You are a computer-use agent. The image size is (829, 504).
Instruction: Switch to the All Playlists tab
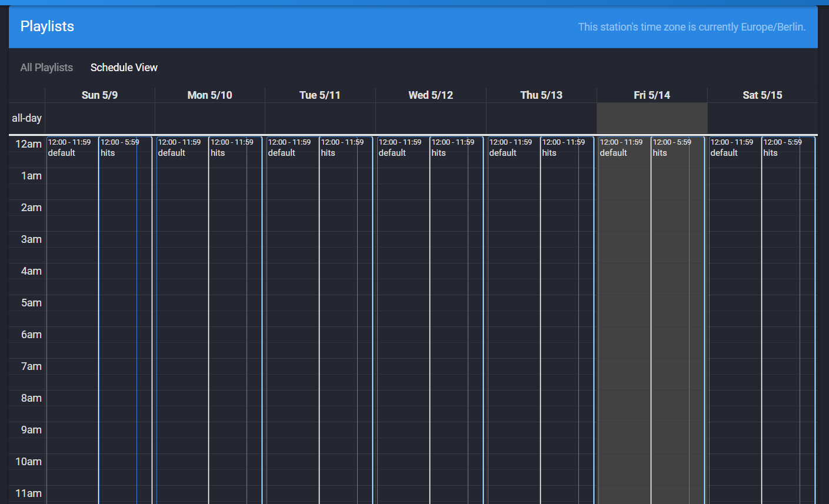(x=46, y=67)
